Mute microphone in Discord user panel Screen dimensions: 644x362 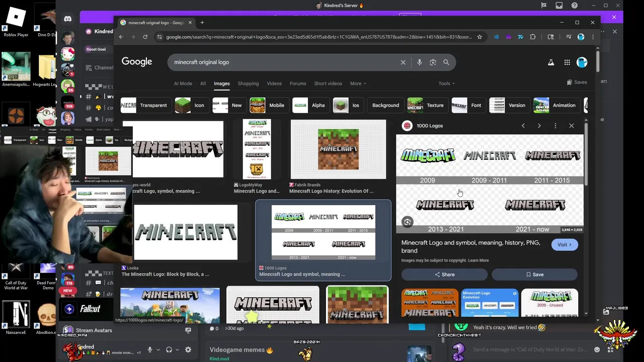tap(149, 350)
